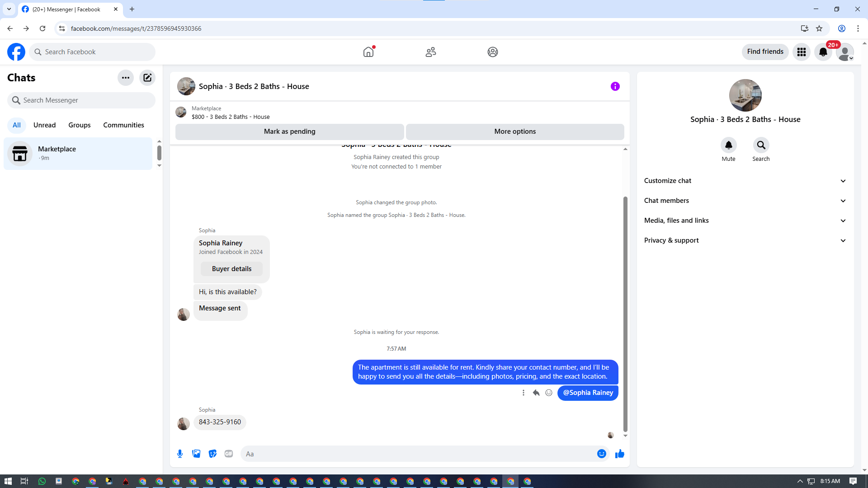Click the Search Messenger field
The width and height of the screenshot is (868, 488).
[81, 100]
